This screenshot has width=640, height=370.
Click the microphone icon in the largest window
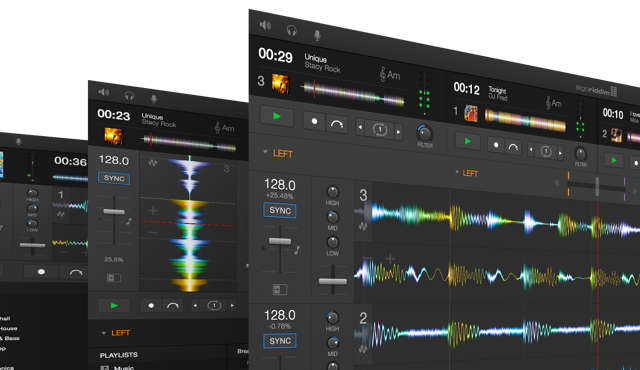tap(317, 35)
